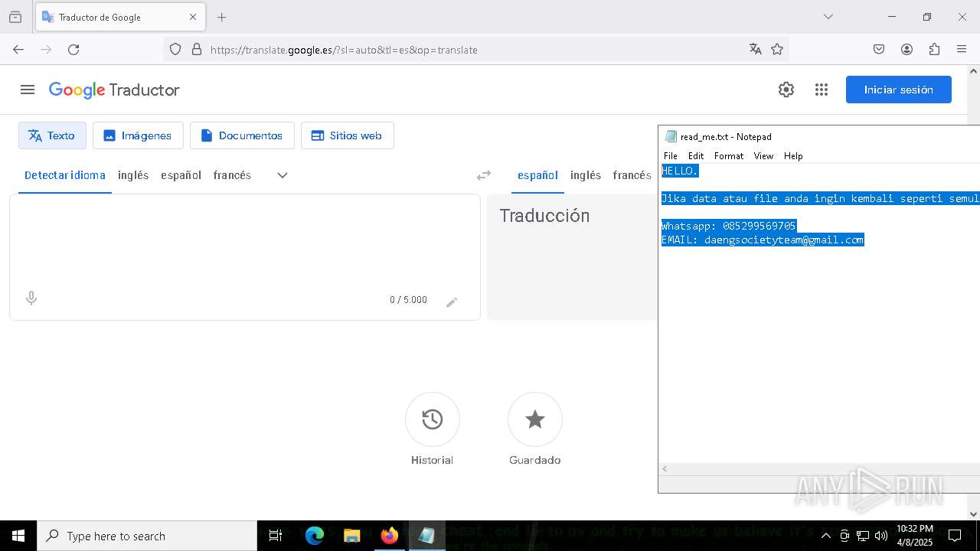Click the handwriting pencil input icon
This screenshot has width=980, height=551.
click(x=452, y=302)
